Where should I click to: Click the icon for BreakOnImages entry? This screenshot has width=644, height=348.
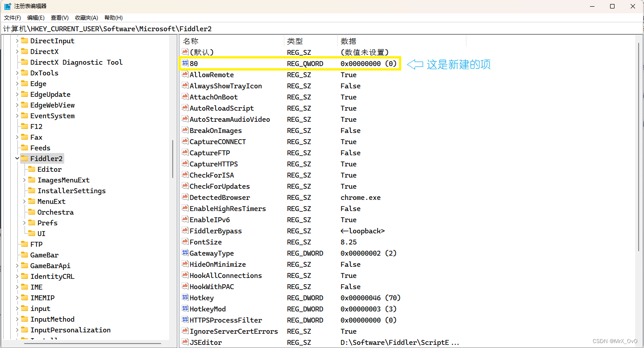pyautogui.click(x=185, y=130)
